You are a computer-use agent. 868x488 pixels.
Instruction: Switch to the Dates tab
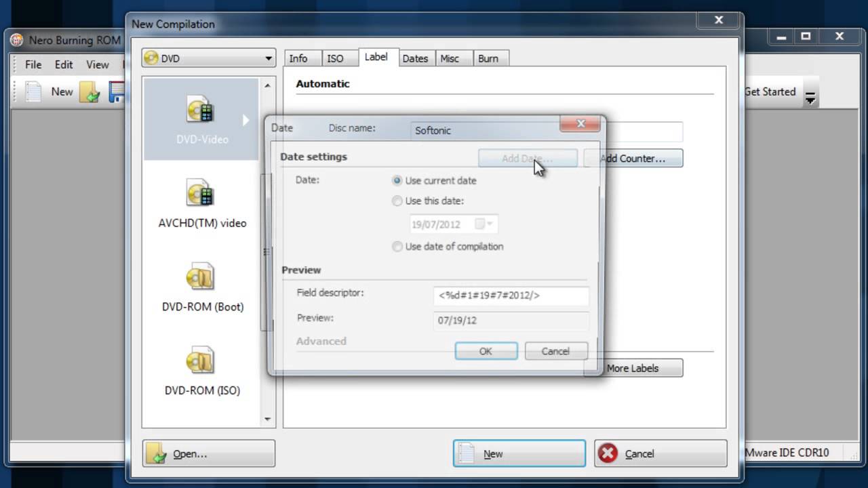(415, 58)
